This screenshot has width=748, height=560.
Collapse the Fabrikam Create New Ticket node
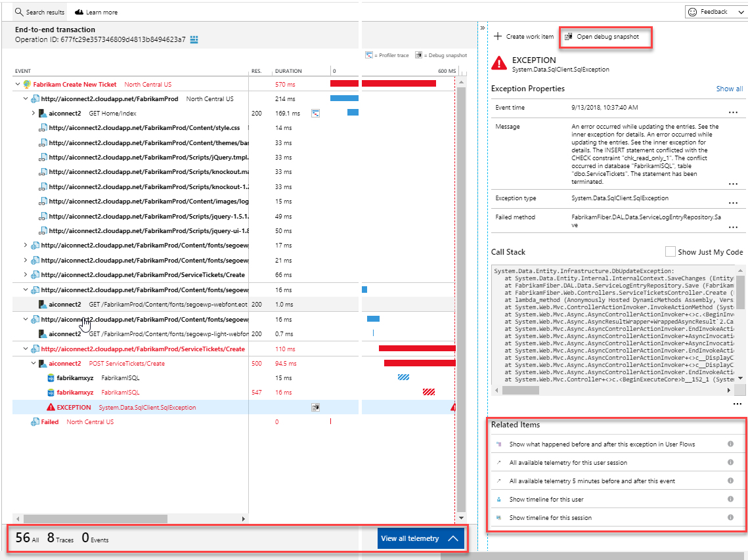[18, 84]
